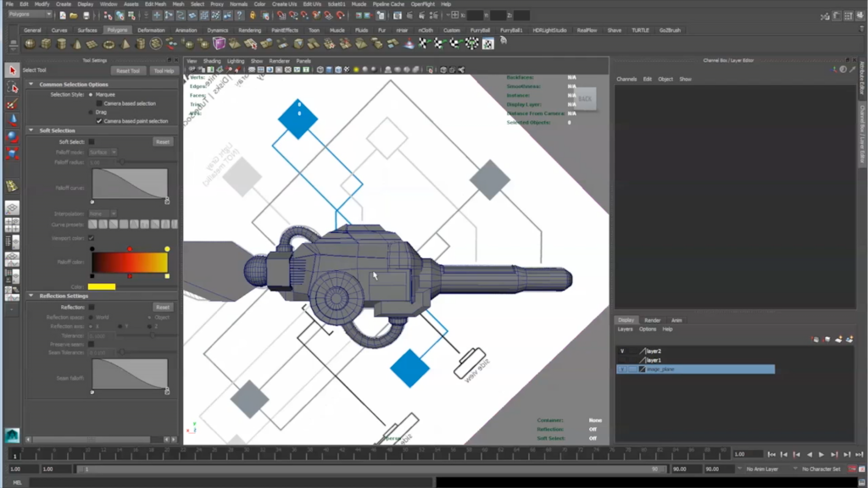868x488 pixels.
Task: Click the Tool Help button
Action: pos(164,71)
